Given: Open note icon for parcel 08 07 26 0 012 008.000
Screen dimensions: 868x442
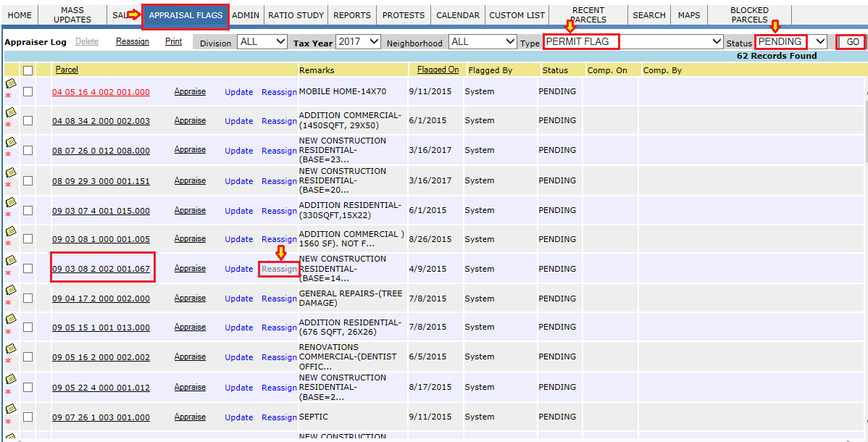Looking at the screenshot, I should pyautogui.click(x=10, y=143).
